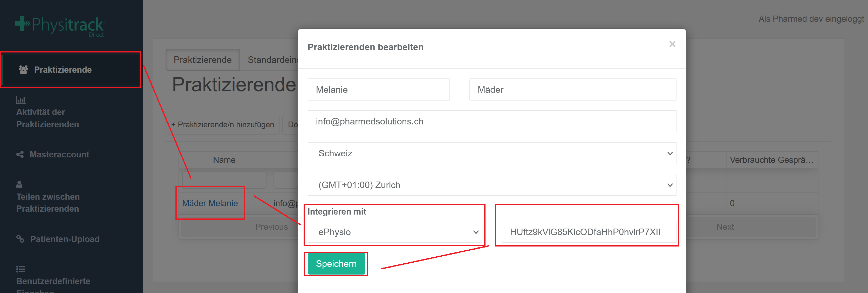Viewport: 868px width, 293px height.
Task: Click the list icon above Benutzerdefinierte Eingaben
Action: tap(20, 269)
